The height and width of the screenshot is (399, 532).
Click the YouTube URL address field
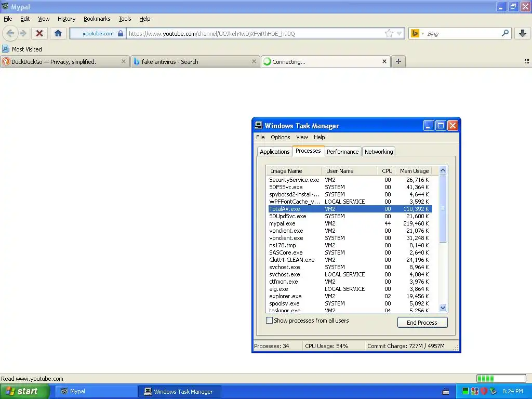255,33
